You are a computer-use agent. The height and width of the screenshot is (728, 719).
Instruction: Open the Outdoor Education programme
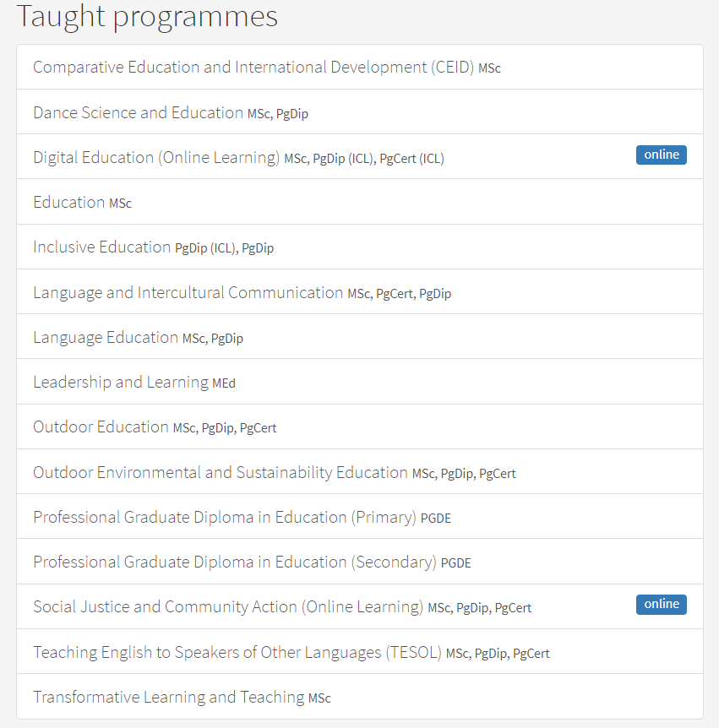(x=101, y=427)
